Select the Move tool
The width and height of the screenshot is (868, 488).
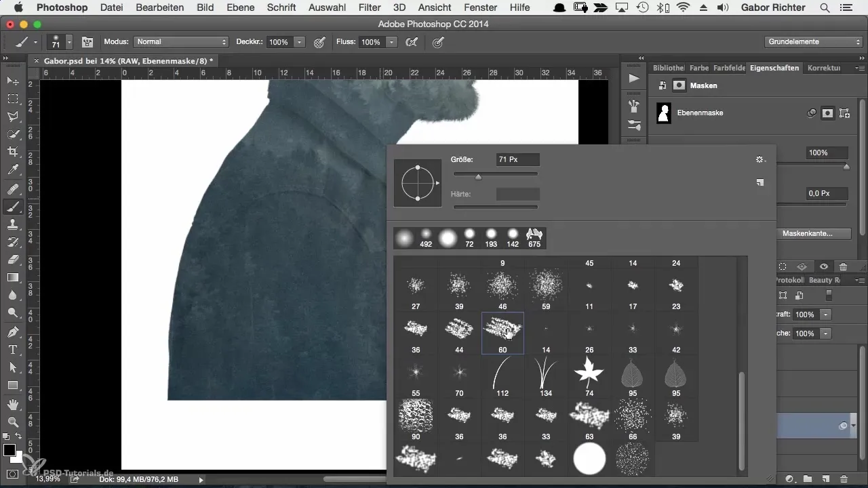click(13, 81)
